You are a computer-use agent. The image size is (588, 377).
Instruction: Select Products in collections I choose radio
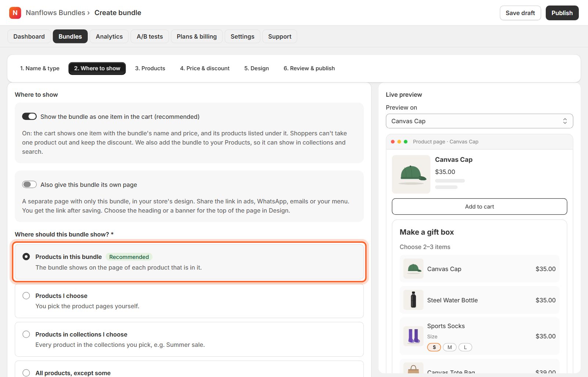(26, 334)
